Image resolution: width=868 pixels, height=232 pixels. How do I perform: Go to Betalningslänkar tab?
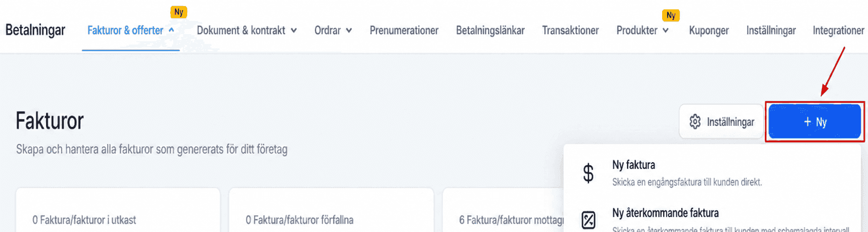[490, 30]
